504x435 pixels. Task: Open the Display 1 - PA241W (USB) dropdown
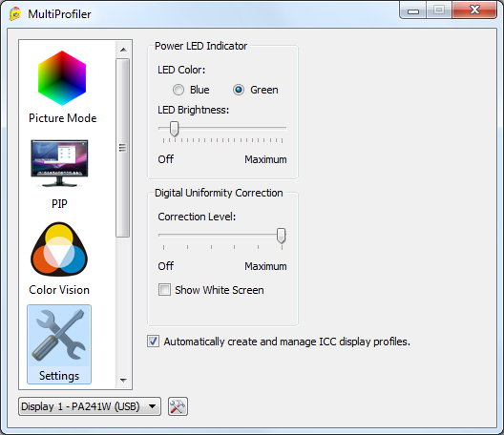[x=90, y=406]
